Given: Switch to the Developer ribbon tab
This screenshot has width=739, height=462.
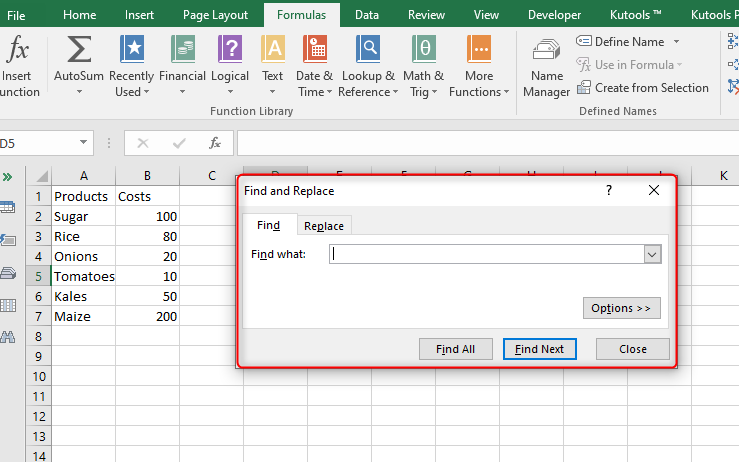Looking at the screenshot, I should 554,15.
